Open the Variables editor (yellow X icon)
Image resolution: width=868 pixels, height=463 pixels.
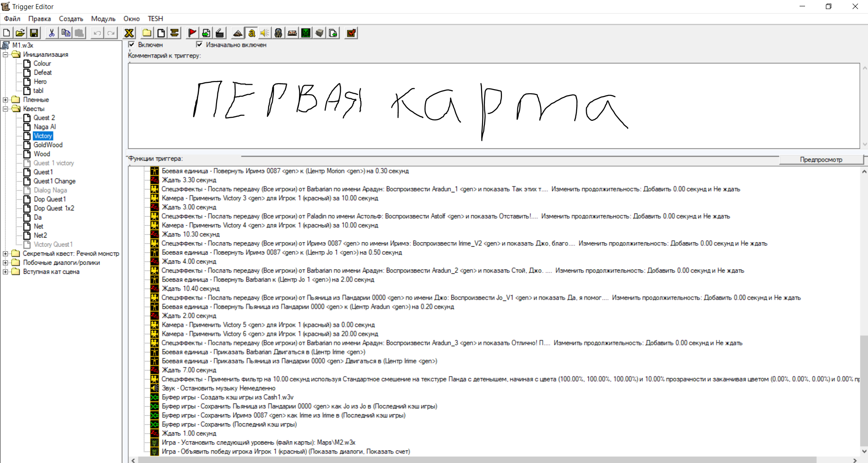pos(129,33)
